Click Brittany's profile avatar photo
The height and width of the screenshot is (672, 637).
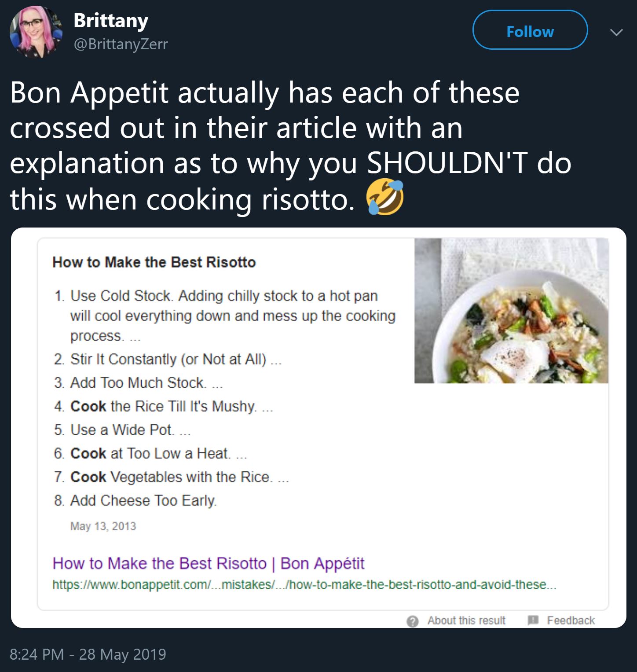coord(36,32)
